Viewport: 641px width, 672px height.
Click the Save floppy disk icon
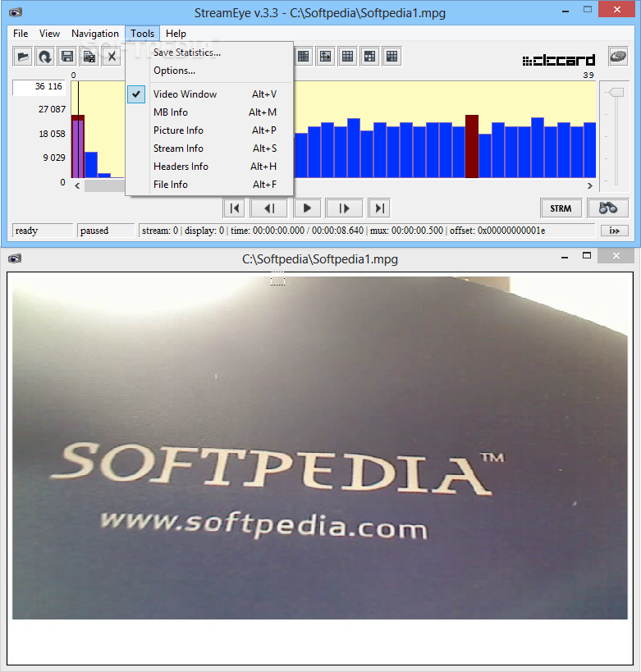[x=67, y=57]
